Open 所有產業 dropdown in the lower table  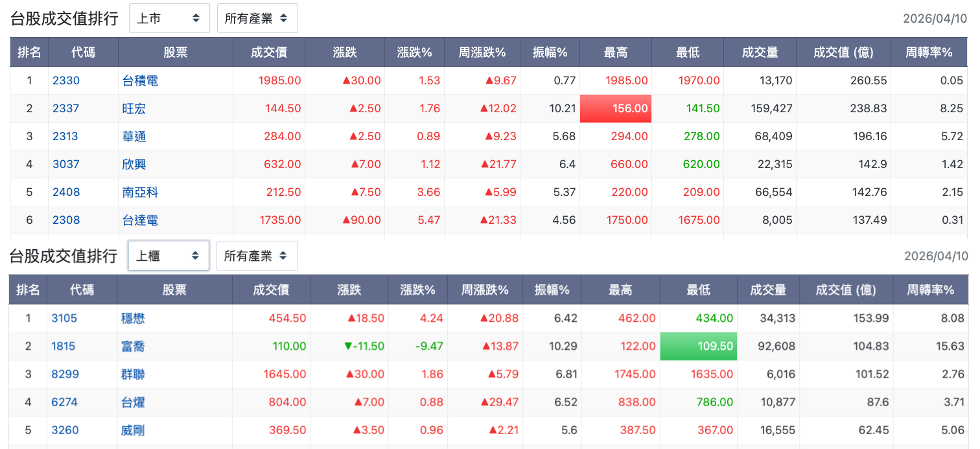(x=257, y=256)
